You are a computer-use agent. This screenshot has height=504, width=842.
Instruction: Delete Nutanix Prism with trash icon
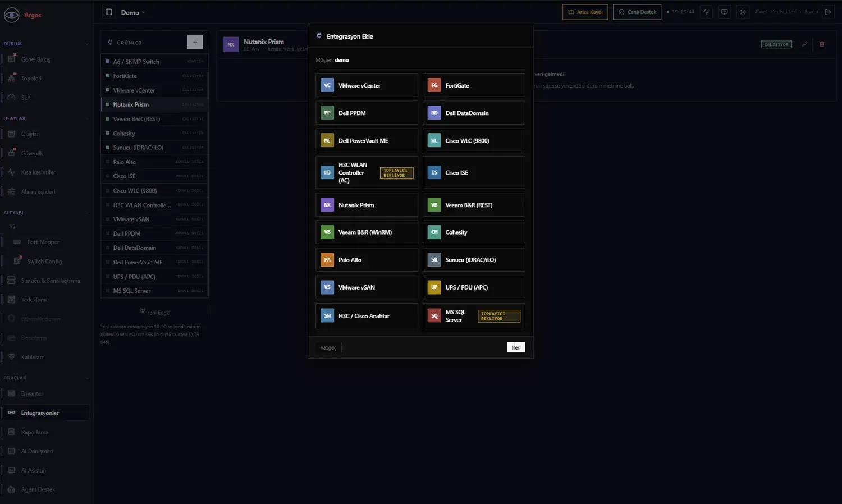click(822, 44)
